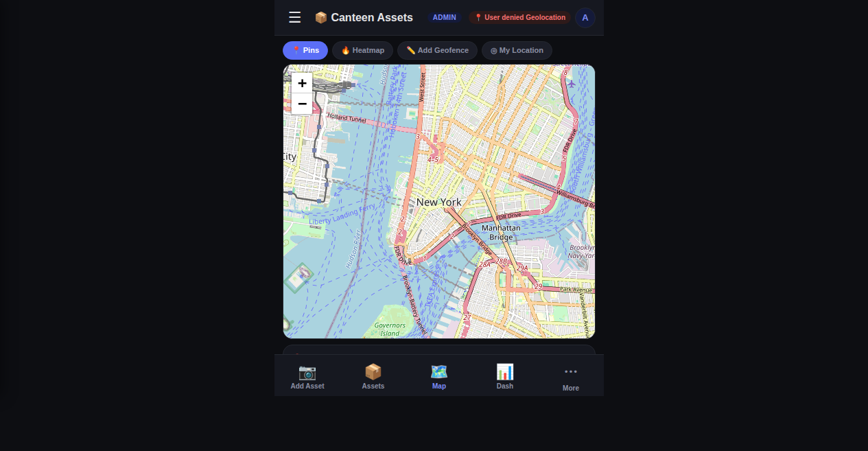This screenshot has width=868, height=451.
Task: Click the ADMIN role badge
Action: click(x=444, y=17)
